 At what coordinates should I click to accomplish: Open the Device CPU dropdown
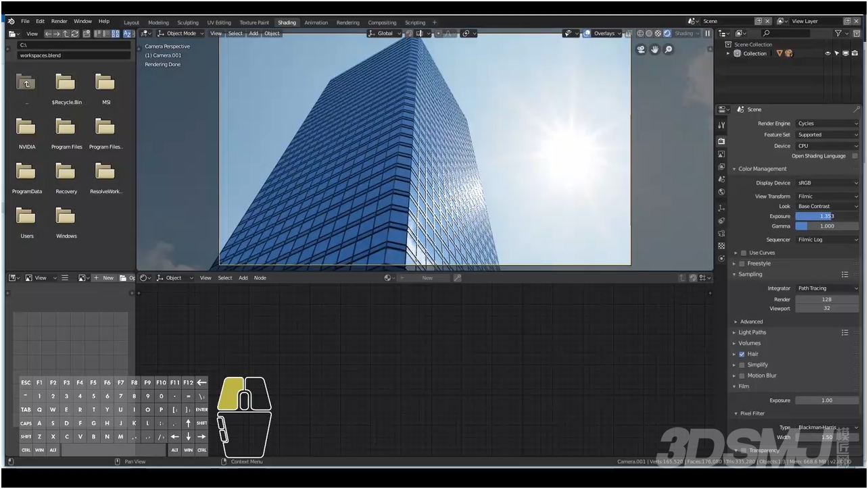[827, 146]
